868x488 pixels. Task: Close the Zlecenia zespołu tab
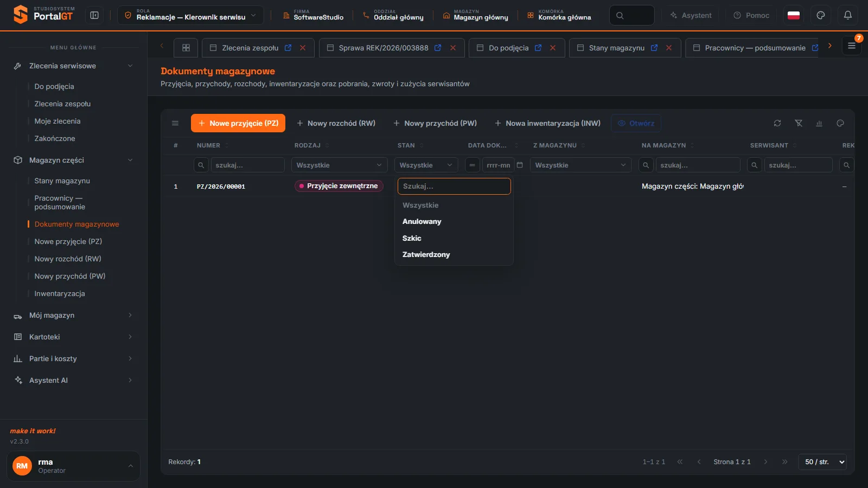point(303,48)
